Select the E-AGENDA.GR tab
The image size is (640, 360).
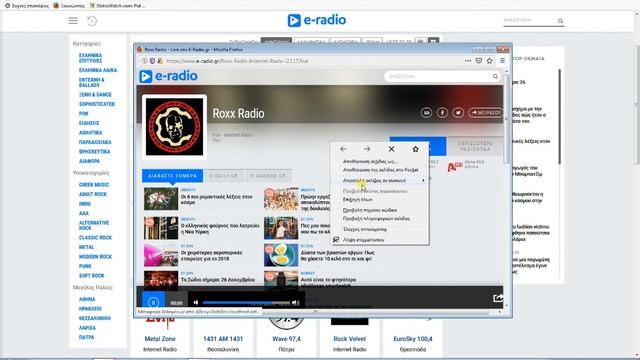click(268, 176)
